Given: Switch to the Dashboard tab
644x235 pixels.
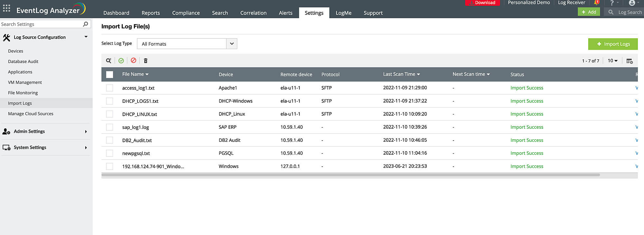Looking at the screenshot, I should [x=116, y=13].
